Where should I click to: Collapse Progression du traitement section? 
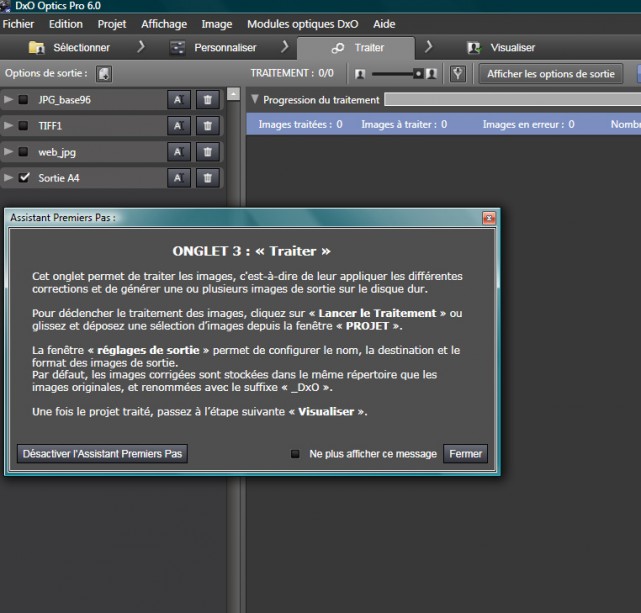[255, 99]
